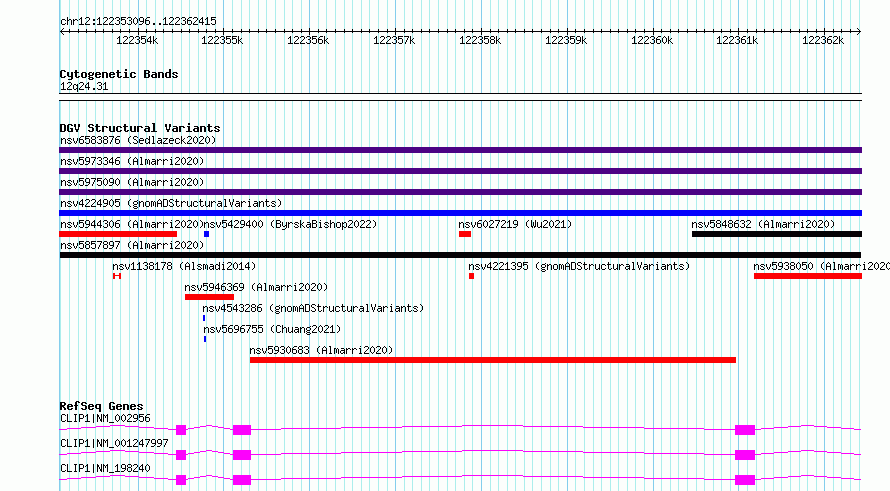Click the 122362k ruler position
This screenshot has width=890, height=491.
point(823,41)
